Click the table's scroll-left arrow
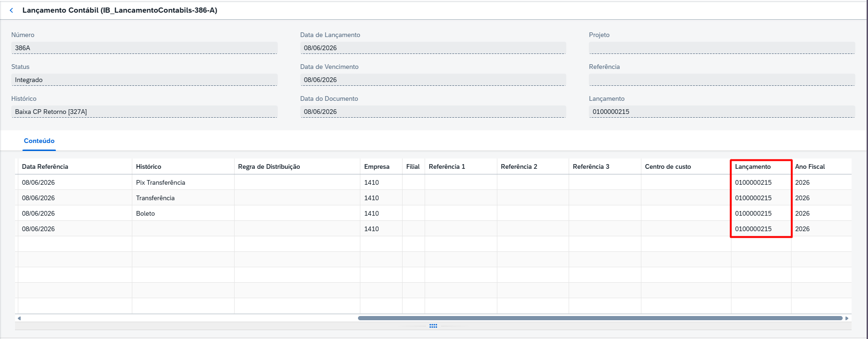868x339 pixels. coord(19,318)
